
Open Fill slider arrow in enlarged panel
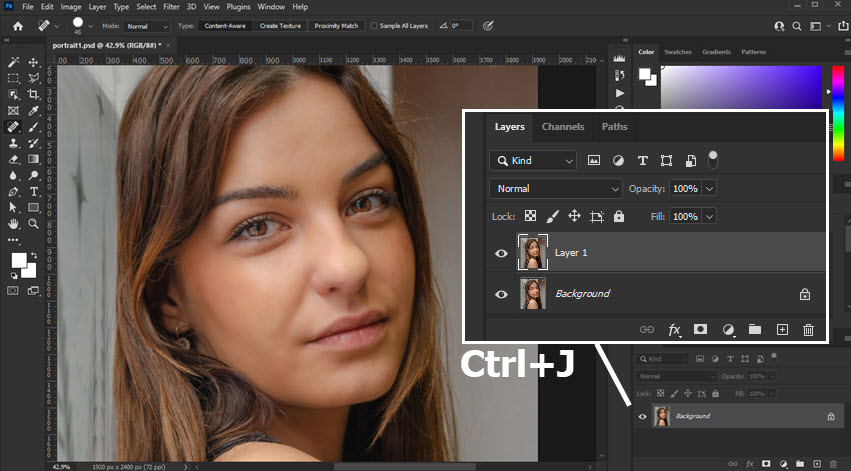(709, 217)
